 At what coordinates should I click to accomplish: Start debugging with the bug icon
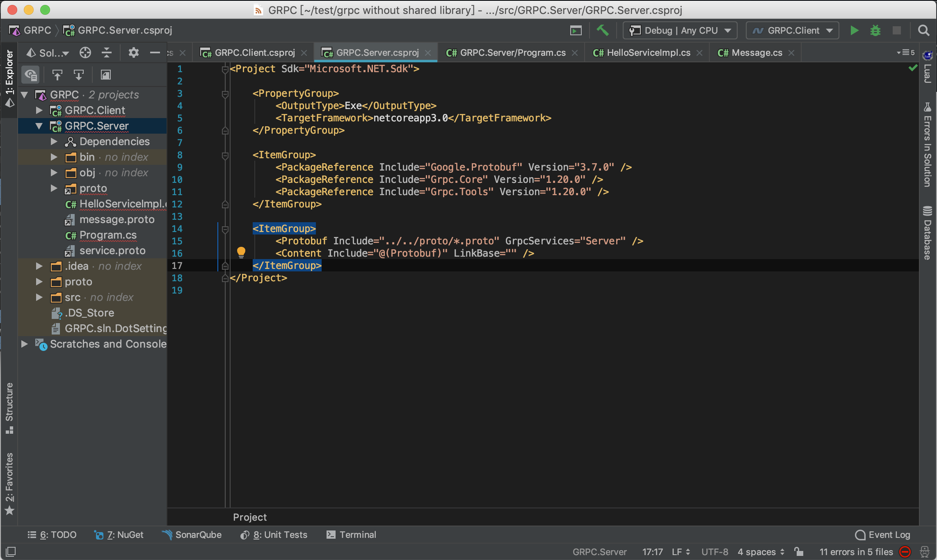tap(875, 30)
